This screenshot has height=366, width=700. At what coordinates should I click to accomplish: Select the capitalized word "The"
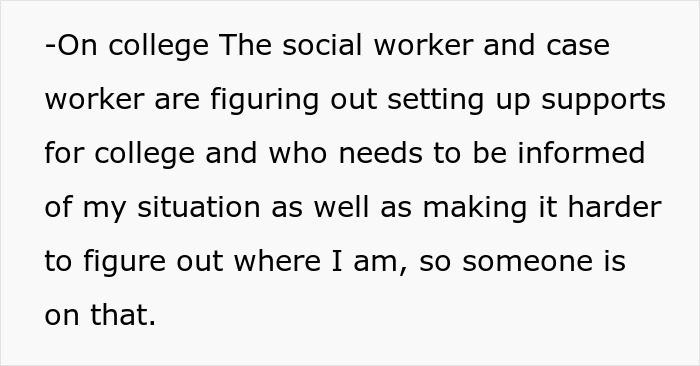[x=245, y=45]
